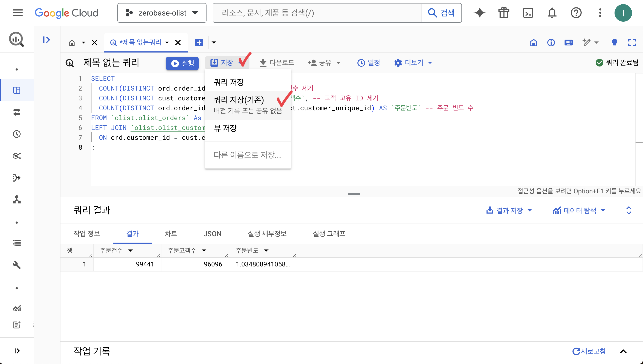Open the 더보기 settings dropdown
This screenshot has width=643, height=364.
coord(413,63)
